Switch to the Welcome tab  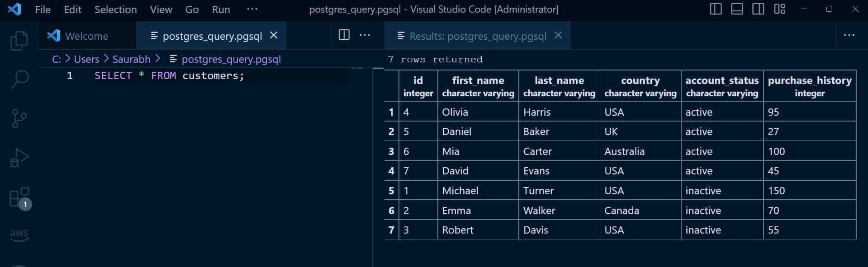pos(86,35)
